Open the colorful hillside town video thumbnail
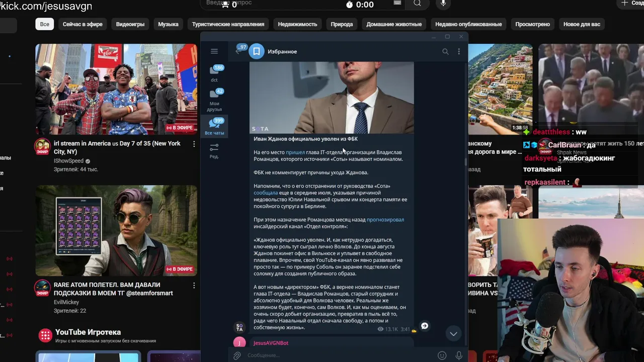Screen dimensions: 644x362 click(500, 89)
